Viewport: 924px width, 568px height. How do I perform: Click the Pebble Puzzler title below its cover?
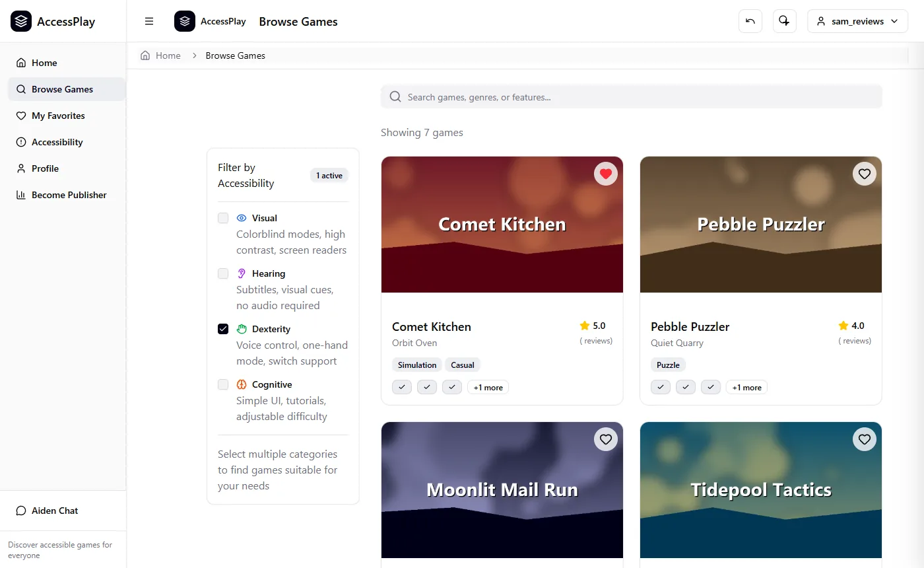(690, 327)
